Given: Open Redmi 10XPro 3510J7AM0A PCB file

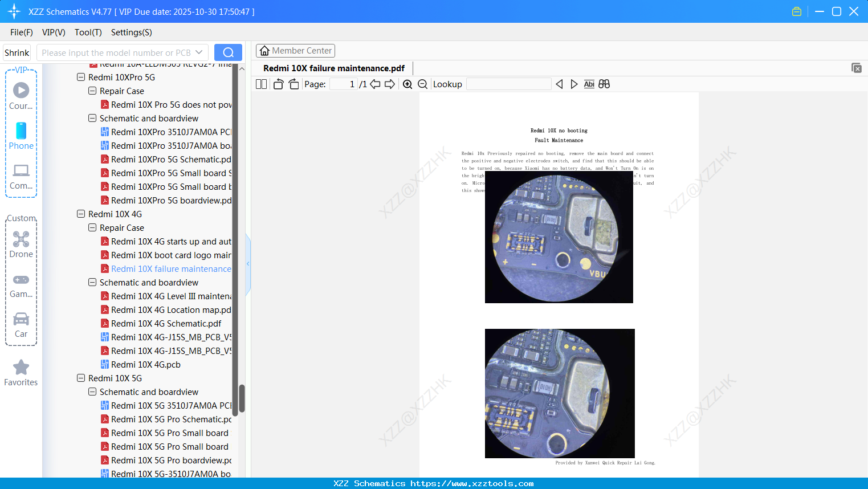Looking at the screenshot, I should (166, 132).
